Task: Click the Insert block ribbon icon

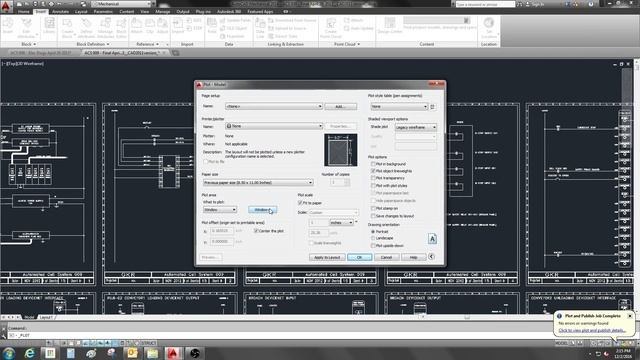Action: [8, 25]
